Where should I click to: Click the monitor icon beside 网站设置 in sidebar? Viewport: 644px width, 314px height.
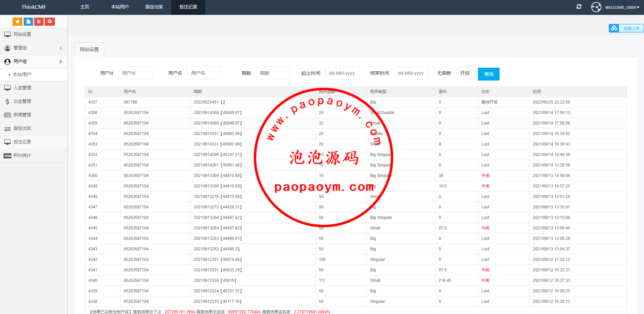click(x=7, y=35)
